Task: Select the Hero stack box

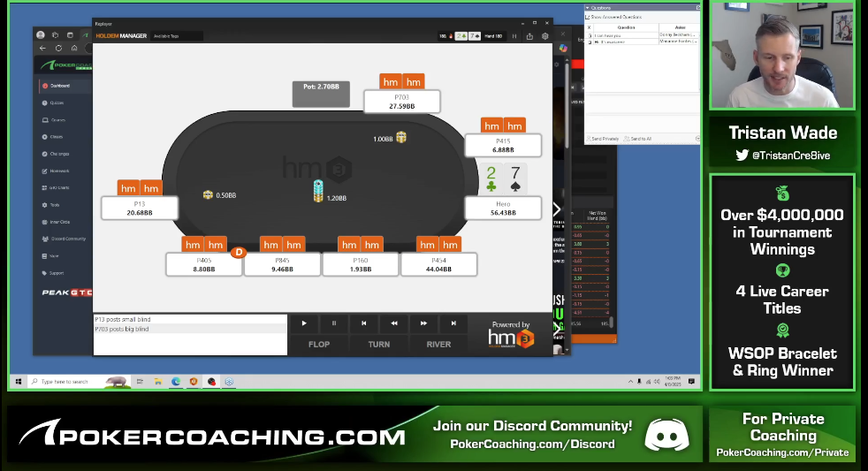Action: (x=503, y=208)
